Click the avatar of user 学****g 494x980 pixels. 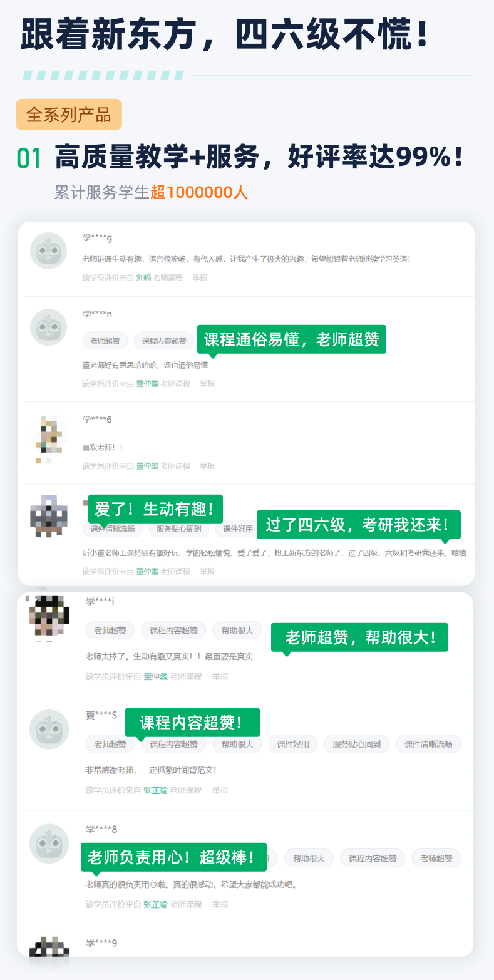[49, 250]
